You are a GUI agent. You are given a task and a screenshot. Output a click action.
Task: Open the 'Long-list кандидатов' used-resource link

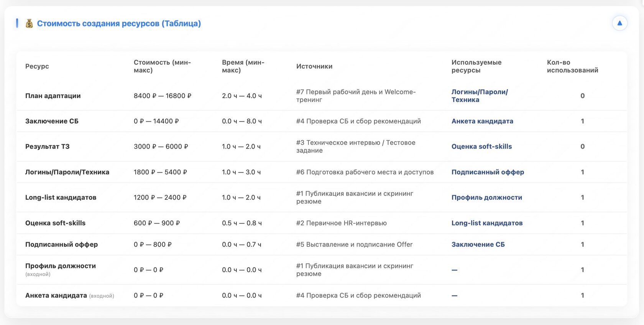487,223
